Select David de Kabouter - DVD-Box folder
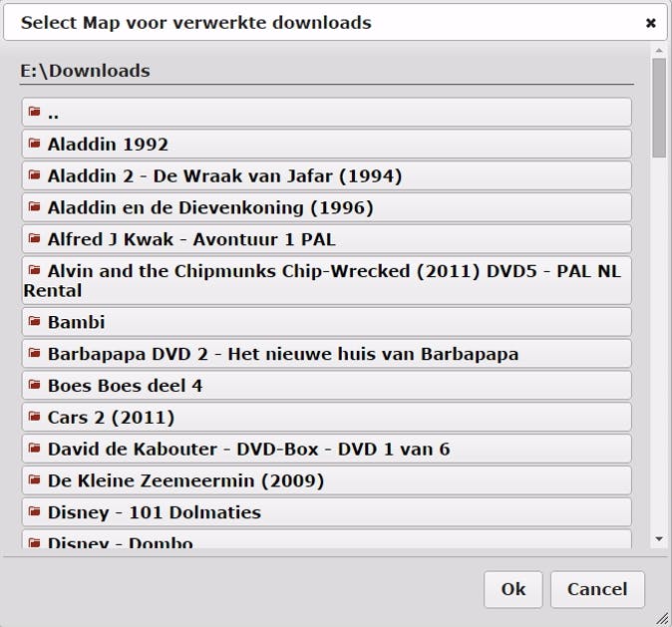 327,449
